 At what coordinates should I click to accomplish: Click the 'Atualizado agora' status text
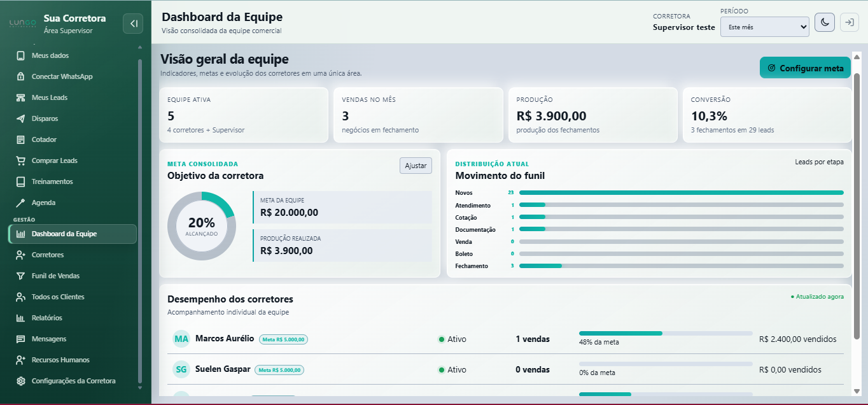[x=817, y=297]
